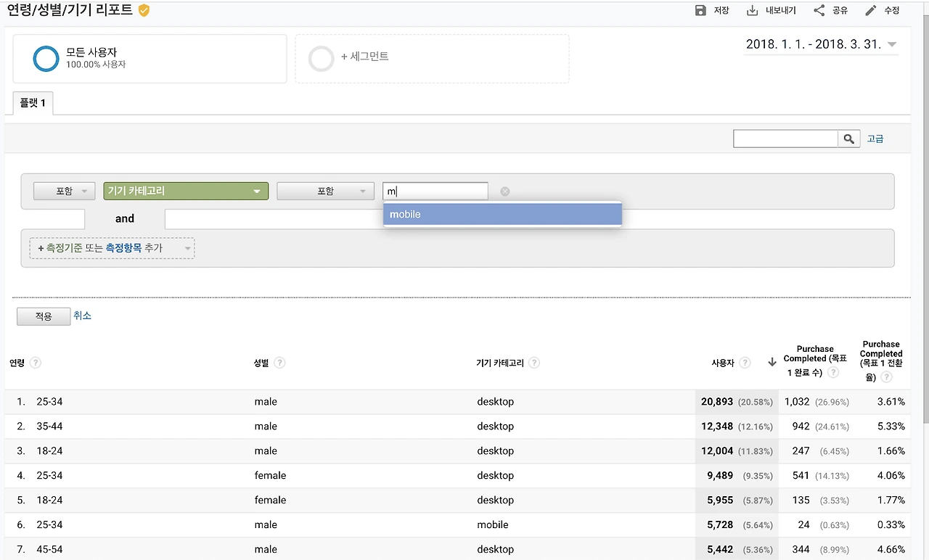This screenshot has width=929, height=560.
Task: Open help for 연령 column
Action: point(35,363)
